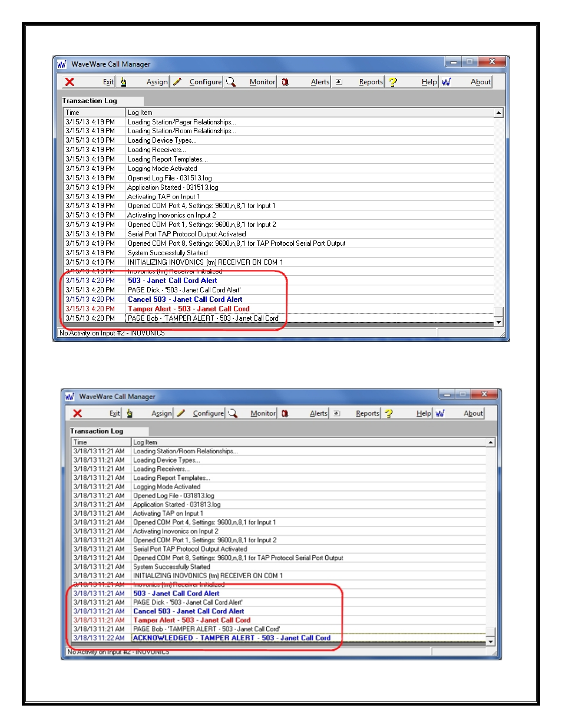Click red X Exit button in 3/15/13 window
This screenshot has width=562, height=728.
pyautogui.click(x=89, y=82)
